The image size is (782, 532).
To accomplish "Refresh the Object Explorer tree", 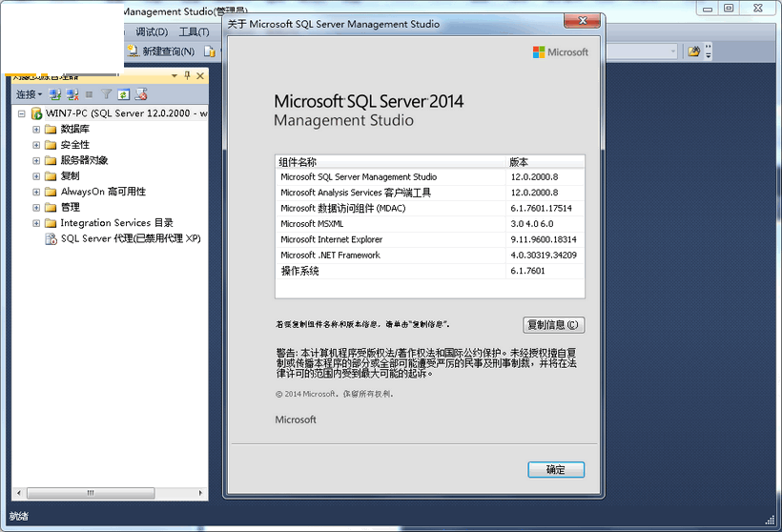I will pyautogui.click(x=124, y=94).
